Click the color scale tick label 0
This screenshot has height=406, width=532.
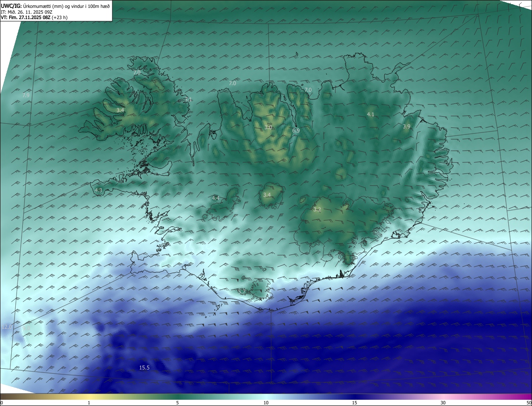(2, 403)
